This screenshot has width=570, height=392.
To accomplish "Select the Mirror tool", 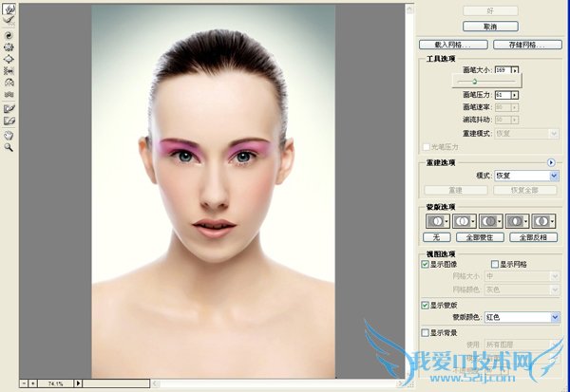I will (x=9, y=83).
